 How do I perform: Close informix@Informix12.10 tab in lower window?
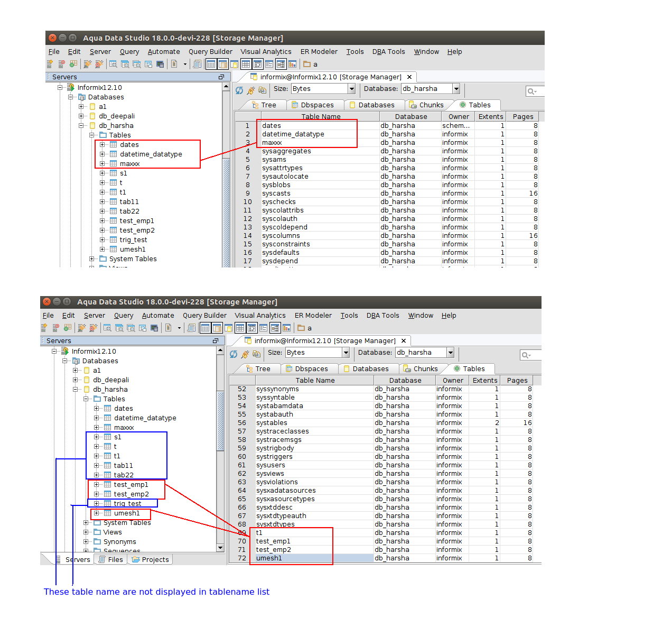(404, 341)
